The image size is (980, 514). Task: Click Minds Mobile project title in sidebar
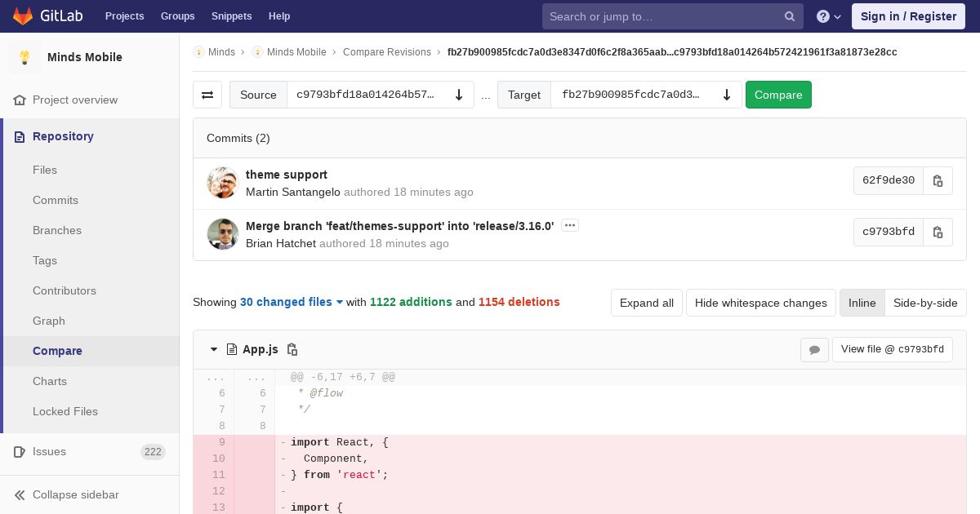85,57
